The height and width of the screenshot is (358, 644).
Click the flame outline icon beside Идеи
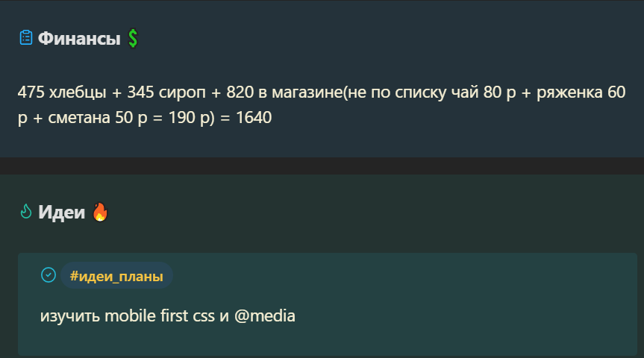26,212
